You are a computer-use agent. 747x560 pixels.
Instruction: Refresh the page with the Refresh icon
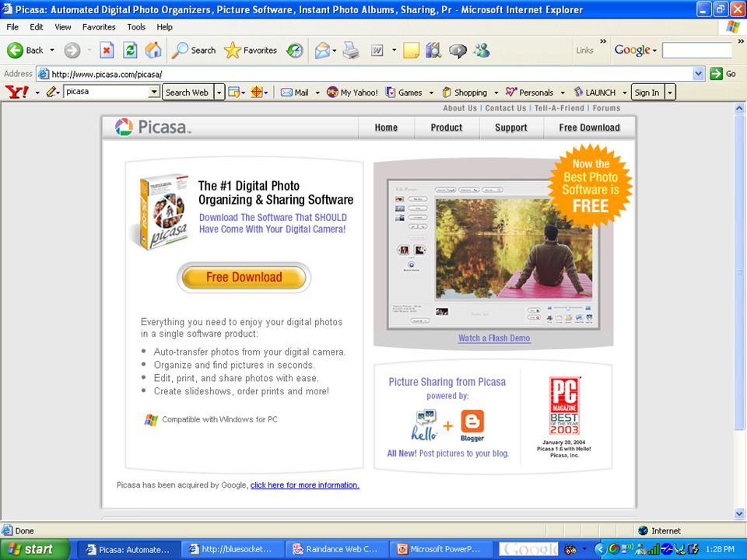pyautogui.click(x=130, y=50)
